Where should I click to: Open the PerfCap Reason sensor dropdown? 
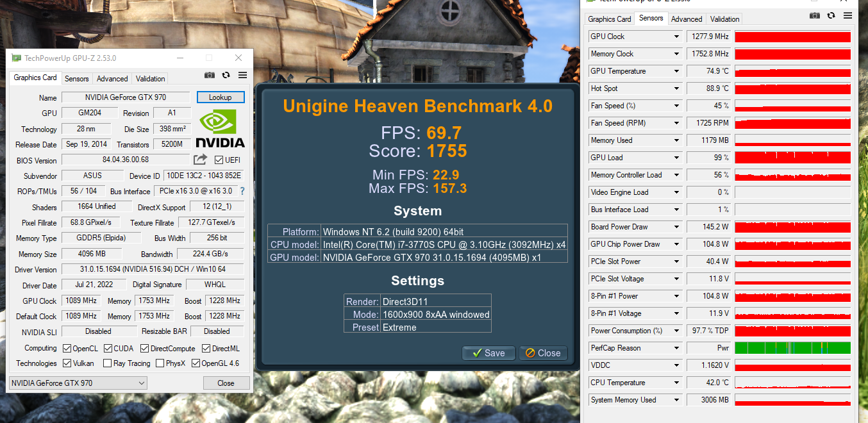click(676, 348)
